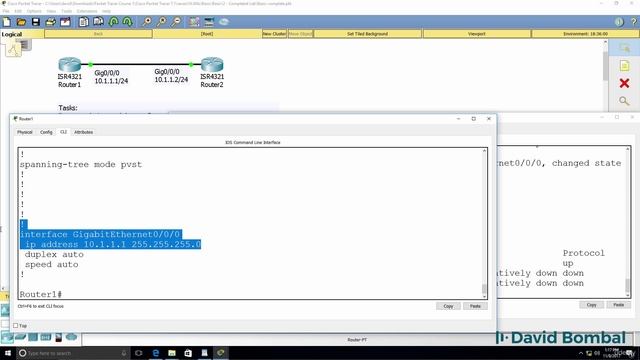Viewport: 640px width, 360px height.
Task: Pick the Select tool in right sidebar
Action: click(x=624, y=49)
